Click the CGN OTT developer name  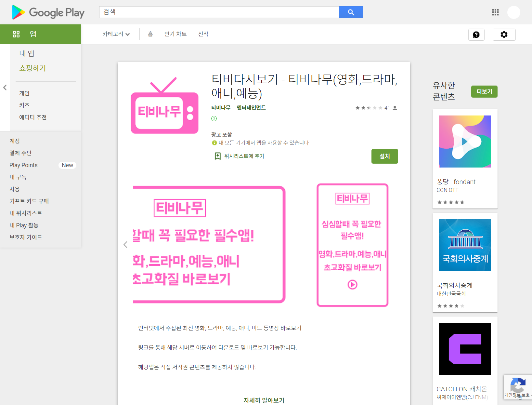pyautogui.click(x=448, y=190)
